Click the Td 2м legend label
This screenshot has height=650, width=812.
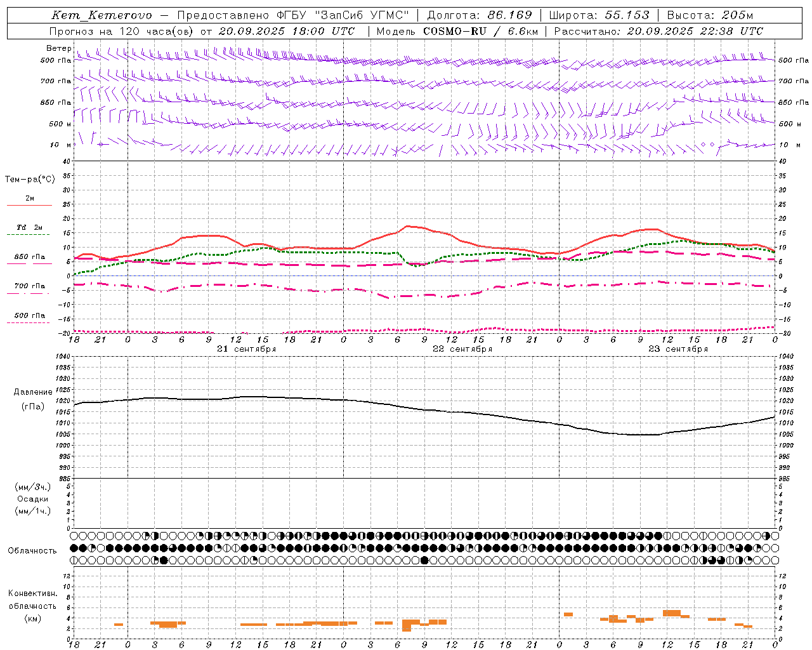(30, 227)
